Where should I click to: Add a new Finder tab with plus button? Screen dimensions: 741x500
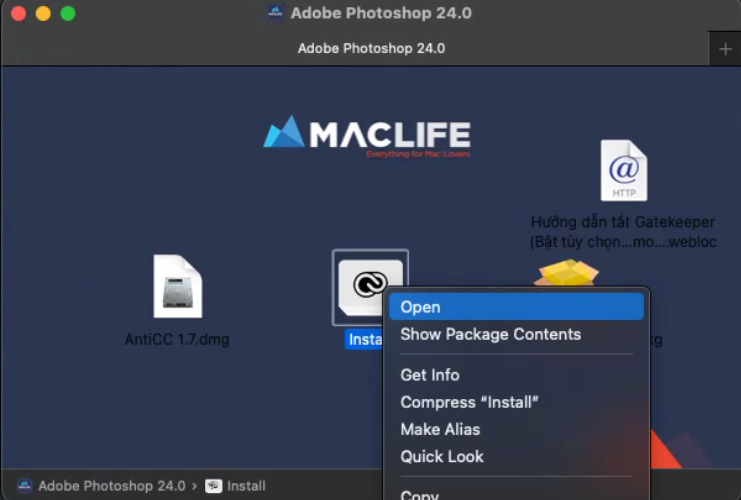(725, 49)
